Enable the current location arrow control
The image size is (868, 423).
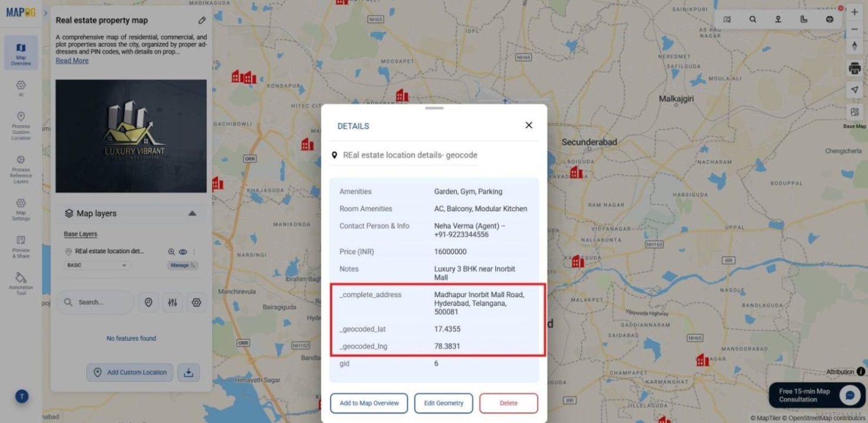(x=856, y=89)
